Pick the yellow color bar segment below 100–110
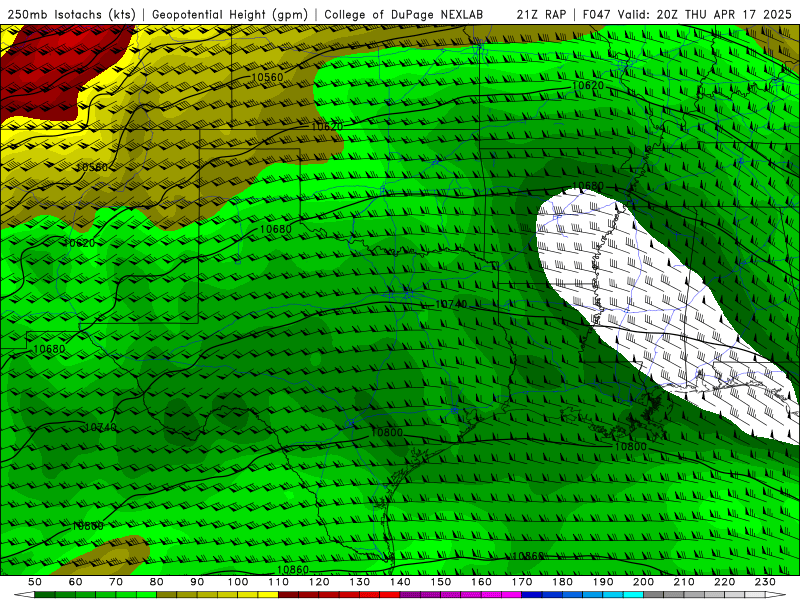Screen dimensions: 800x600 pos(258,595)
